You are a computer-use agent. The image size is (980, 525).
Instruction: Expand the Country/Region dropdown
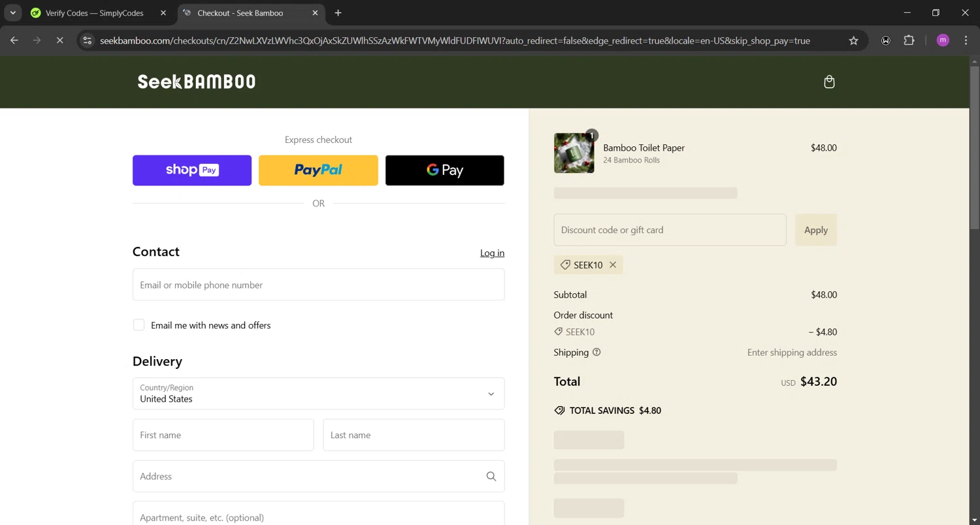pos(318,394)
